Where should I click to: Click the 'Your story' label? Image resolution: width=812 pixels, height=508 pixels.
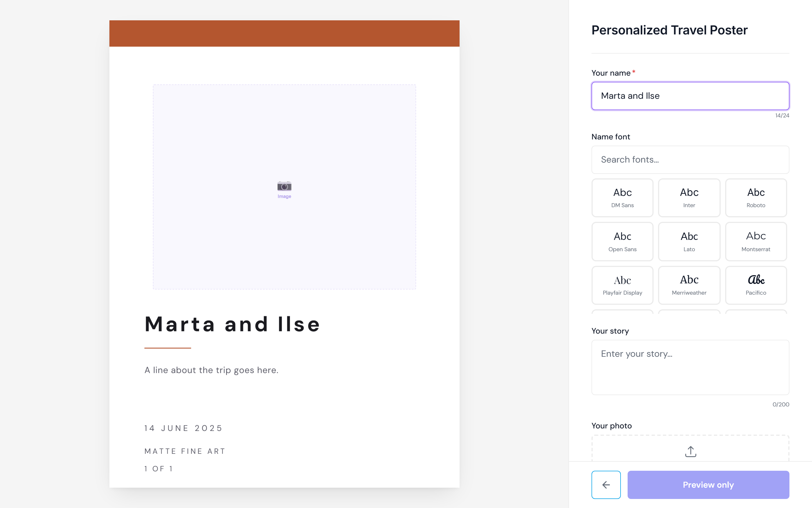[610, 331]
